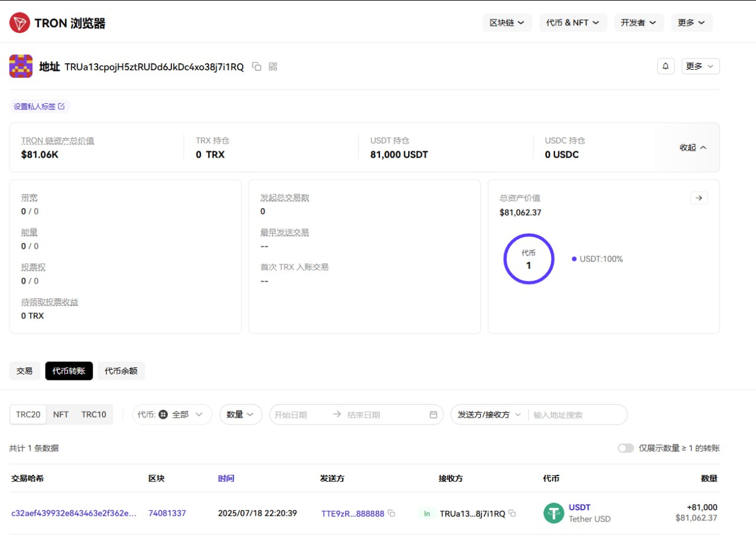Screen dimensions: 756x541
Task: Click the +81,000 amount cell
Action: click(702, 507)
